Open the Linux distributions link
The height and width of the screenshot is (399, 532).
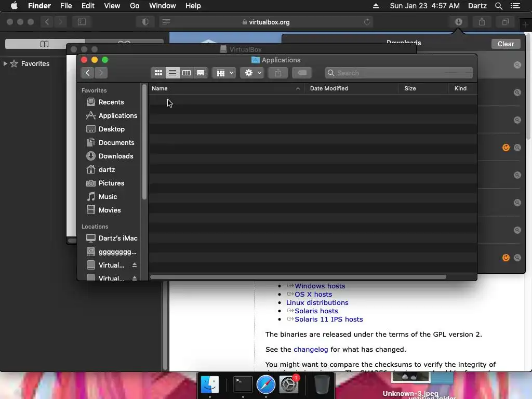pos(317,303)
